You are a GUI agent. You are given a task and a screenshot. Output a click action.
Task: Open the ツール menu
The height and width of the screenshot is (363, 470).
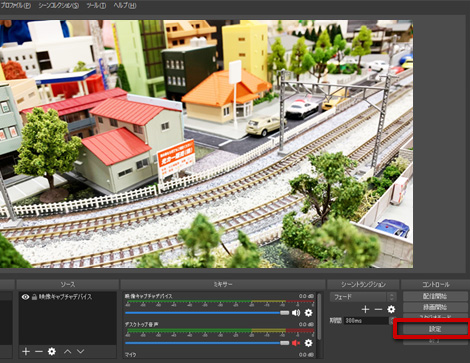[x=96, y=6]
